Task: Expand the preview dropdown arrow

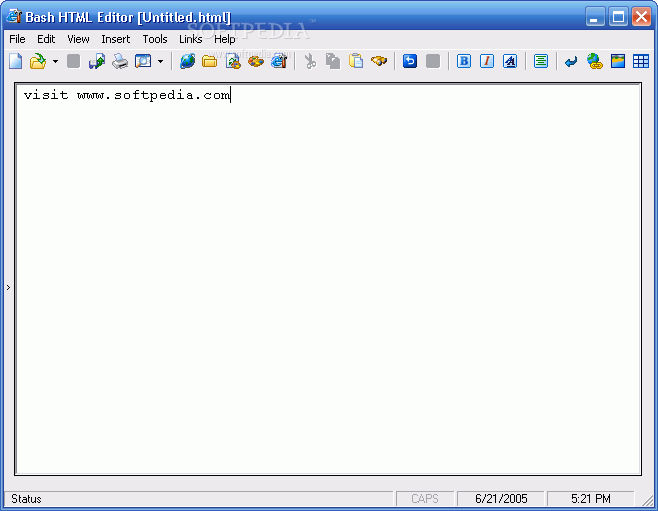Action: [160, 61]
